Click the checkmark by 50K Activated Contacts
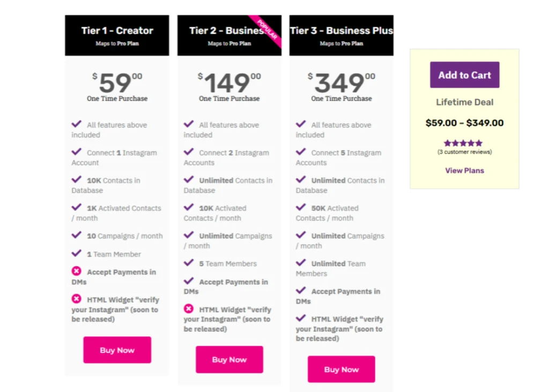Screen dimensions: 549x392 point(301,207)
